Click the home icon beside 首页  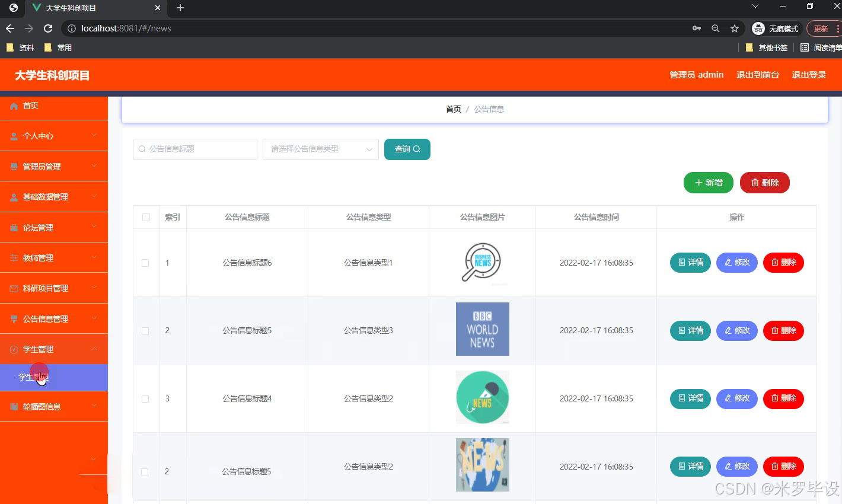coord(13,107)
